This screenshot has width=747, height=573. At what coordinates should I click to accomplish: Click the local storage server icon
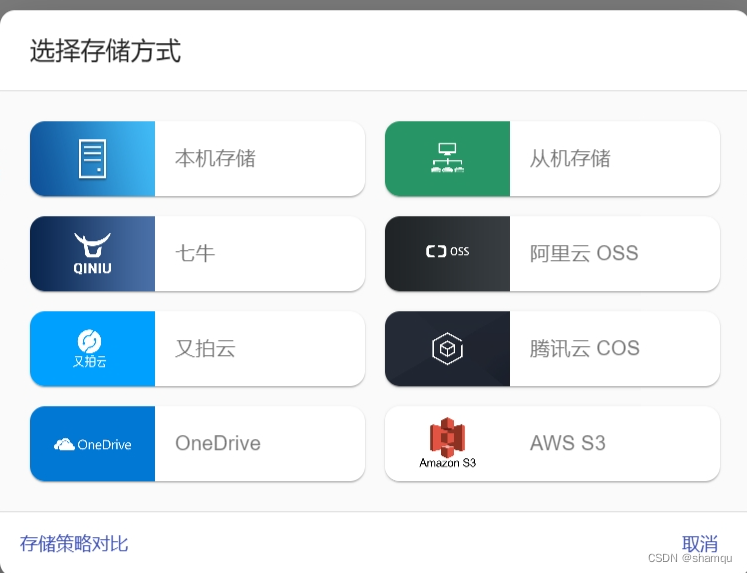pyautogui.click(x=92, y=159)
